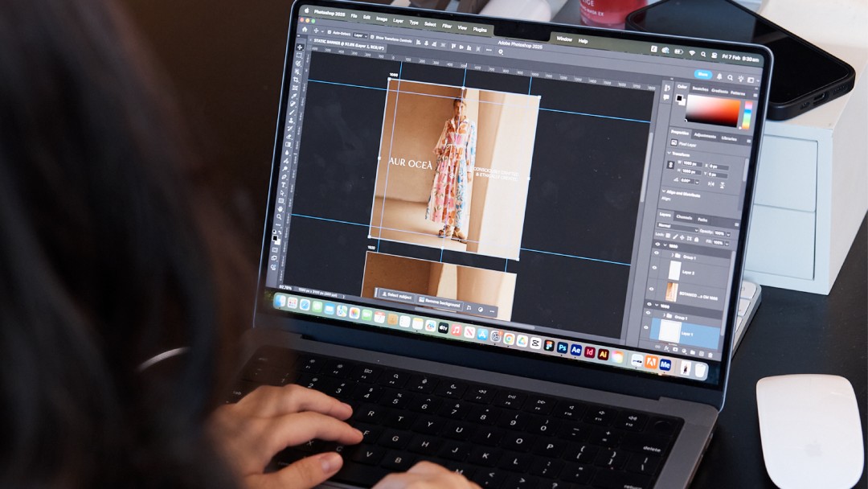
Task: Select the Zoom tool
Action: point(279,216)
